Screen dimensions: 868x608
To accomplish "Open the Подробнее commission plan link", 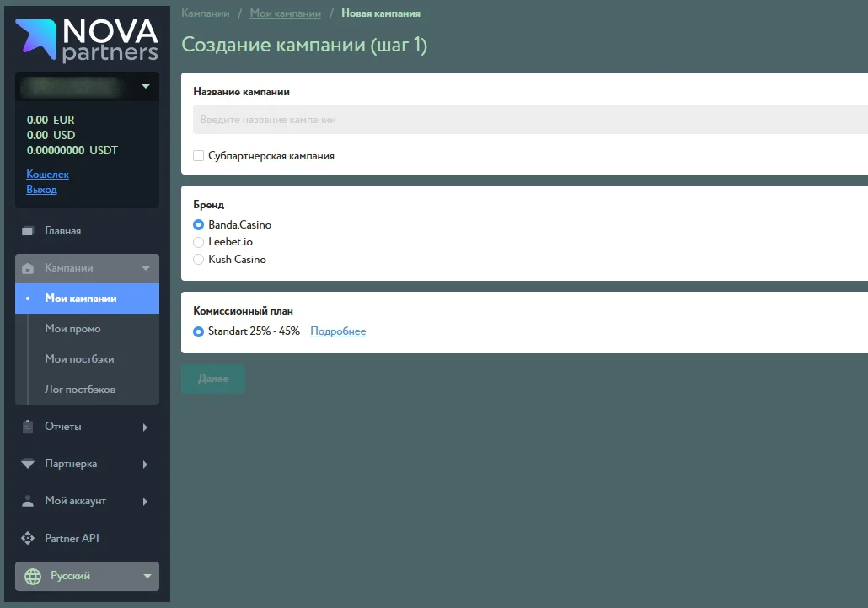I will tap(338, 331).
